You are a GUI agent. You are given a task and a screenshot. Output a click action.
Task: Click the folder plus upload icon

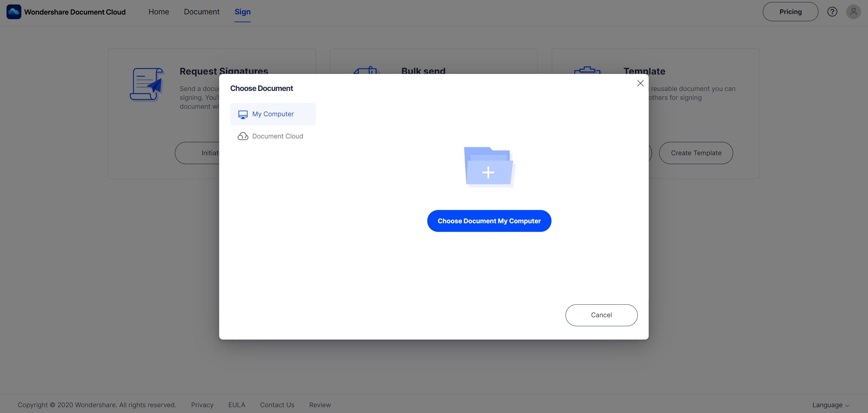489,167
